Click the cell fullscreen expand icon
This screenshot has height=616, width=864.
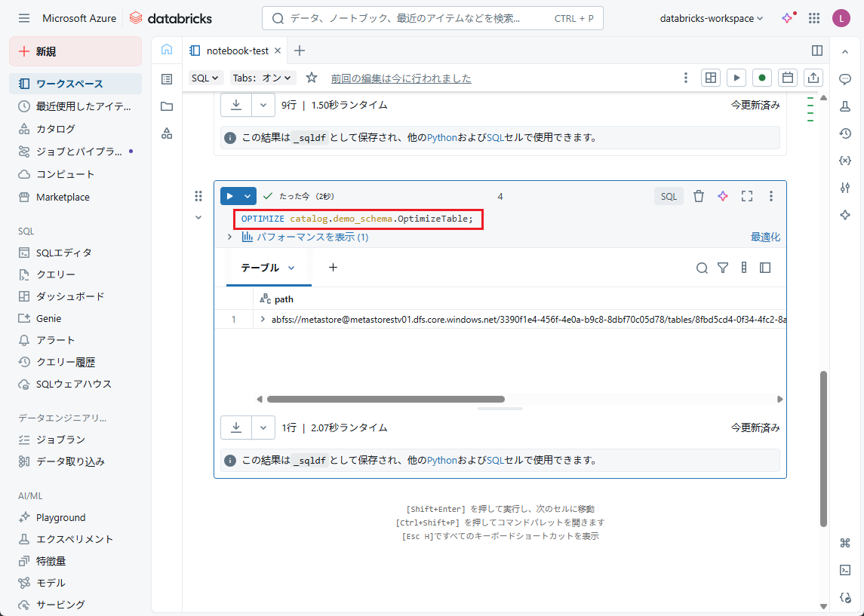click(747, 196)
